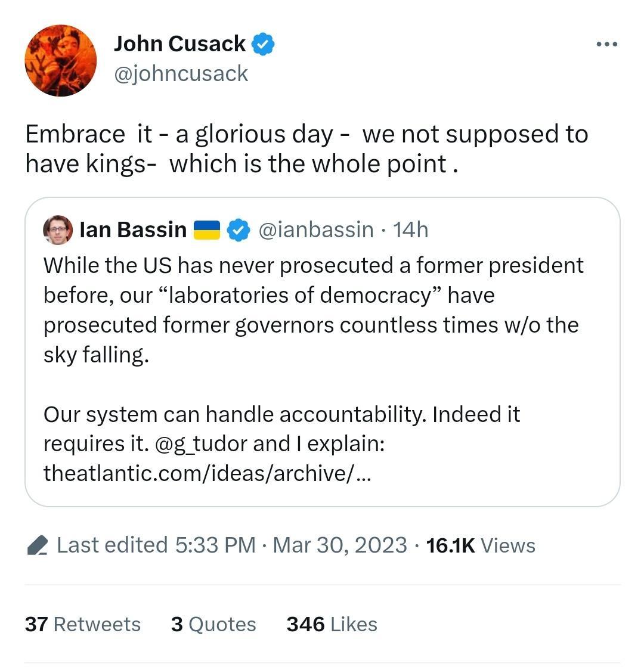Click the edit pencil icon near the timestamp

point(38,544)
